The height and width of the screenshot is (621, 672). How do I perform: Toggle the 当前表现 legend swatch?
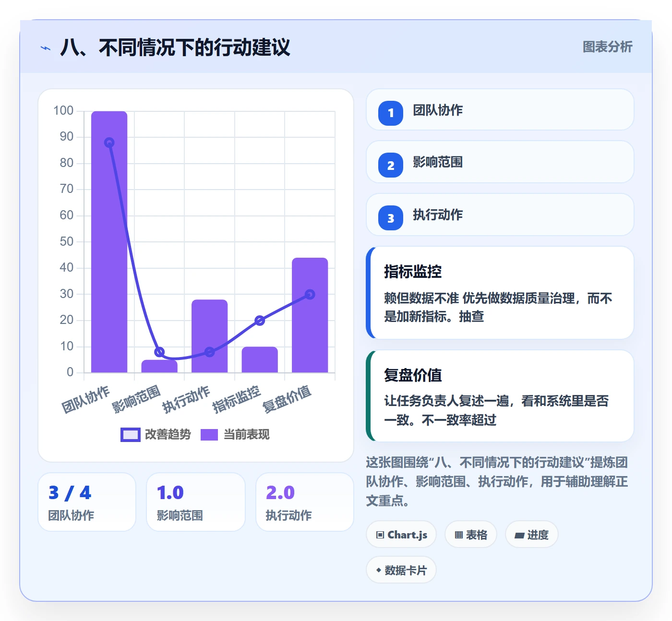(209, 434)
